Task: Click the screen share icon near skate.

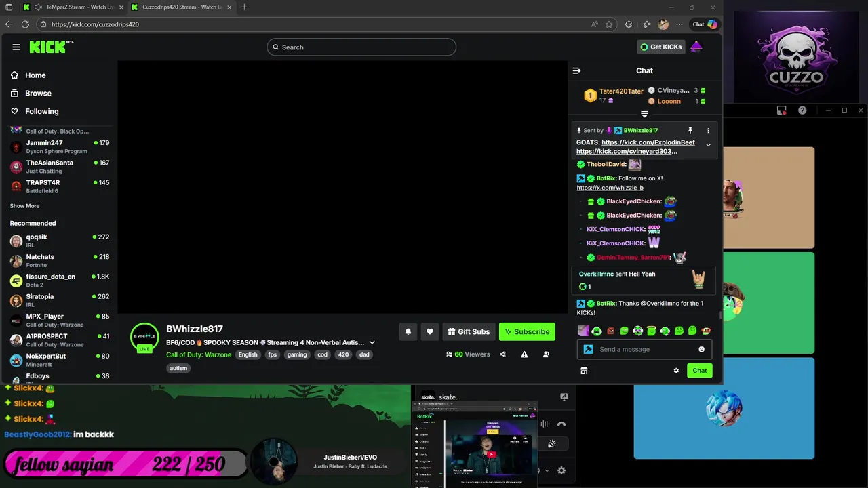Action: click(564, 397)
